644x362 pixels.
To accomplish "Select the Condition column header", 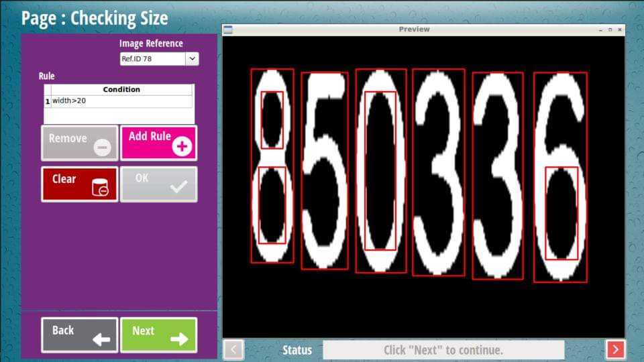I will (121, 89).
